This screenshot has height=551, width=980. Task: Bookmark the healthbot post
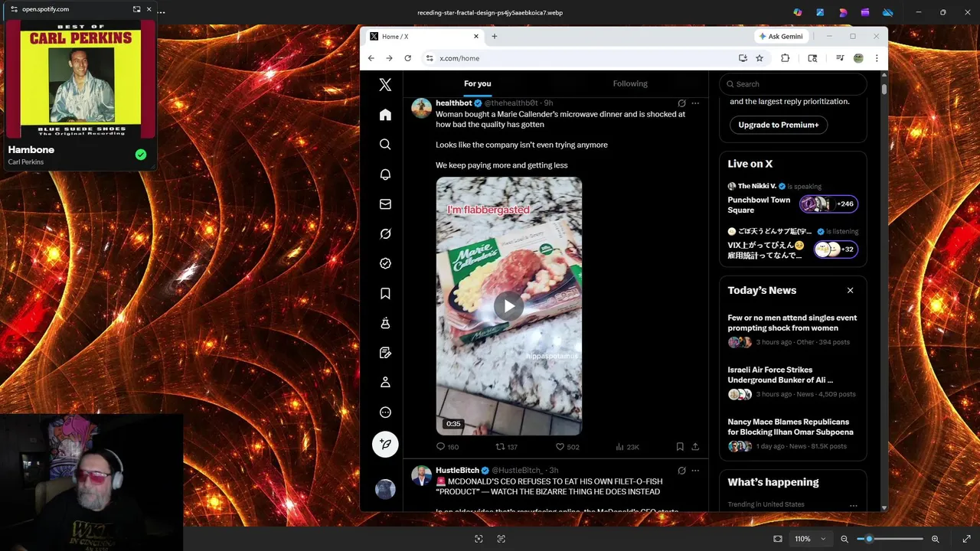[680, 447]
